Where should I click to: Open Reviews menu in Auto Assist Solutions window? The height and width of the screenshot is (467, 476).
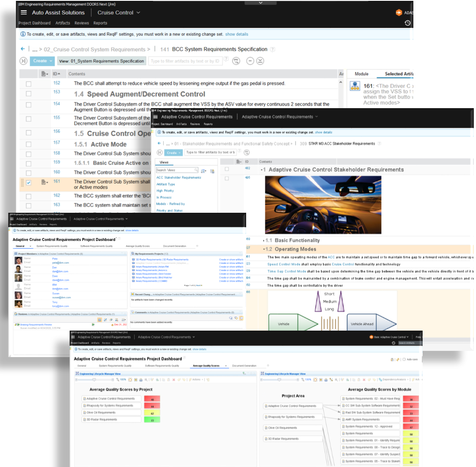[x=82, y=23]
